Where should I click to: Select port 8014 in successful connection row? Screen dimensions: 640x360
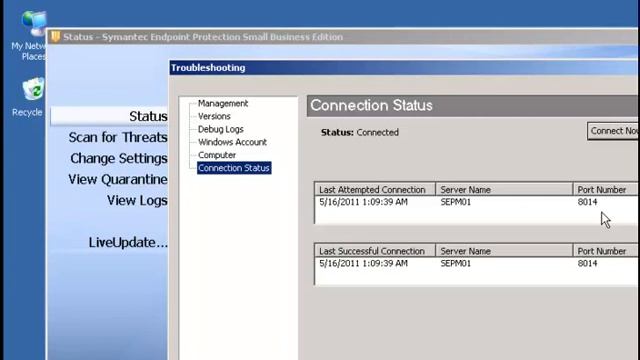[x=587, y=263]
